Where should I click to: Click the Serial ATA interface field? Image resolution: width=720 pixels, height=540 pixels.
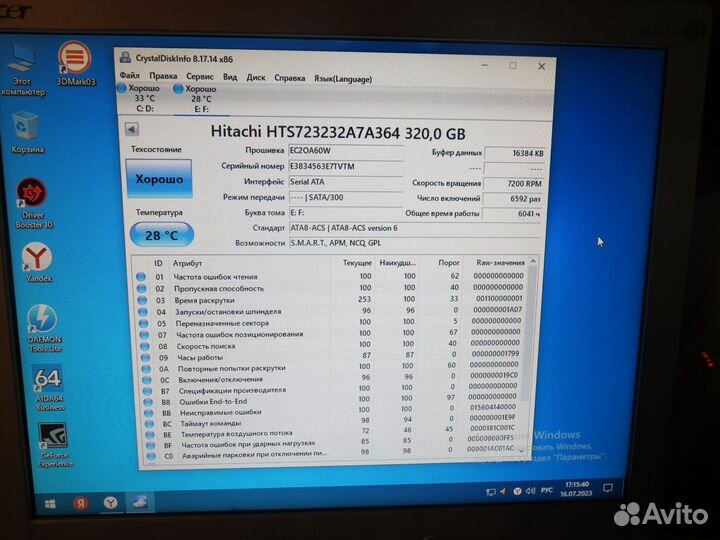(345, 182)
